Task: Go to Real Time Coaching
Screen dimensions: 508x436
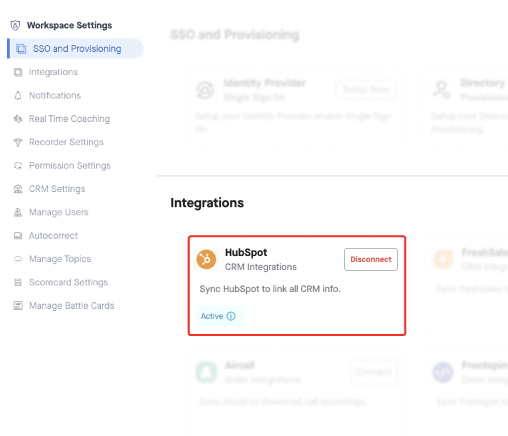Action: coord(69,119)
